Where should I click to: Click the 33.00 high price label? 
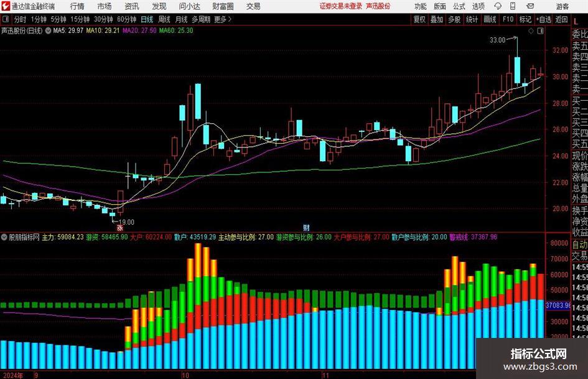[x=497, y=40]
